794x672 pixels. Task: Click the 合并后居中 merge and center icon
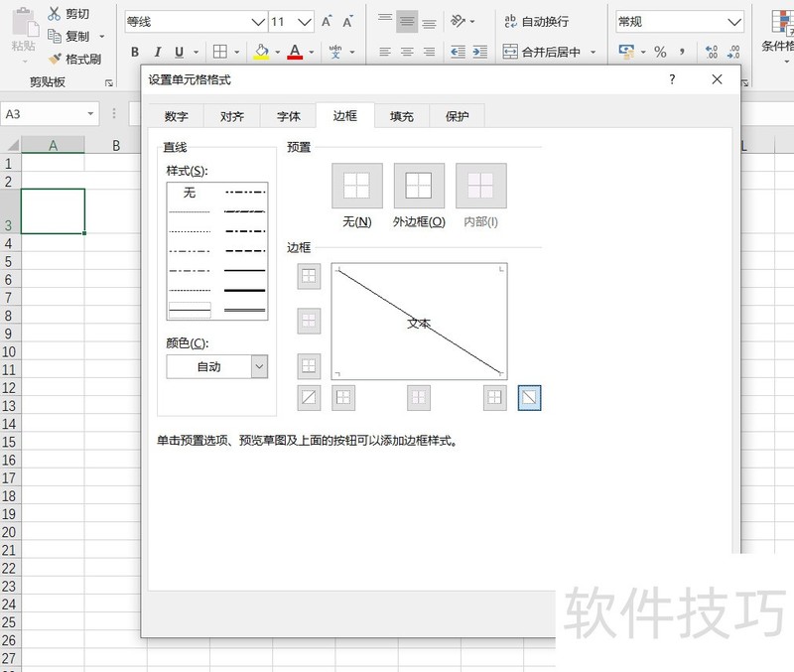(510, 52)
